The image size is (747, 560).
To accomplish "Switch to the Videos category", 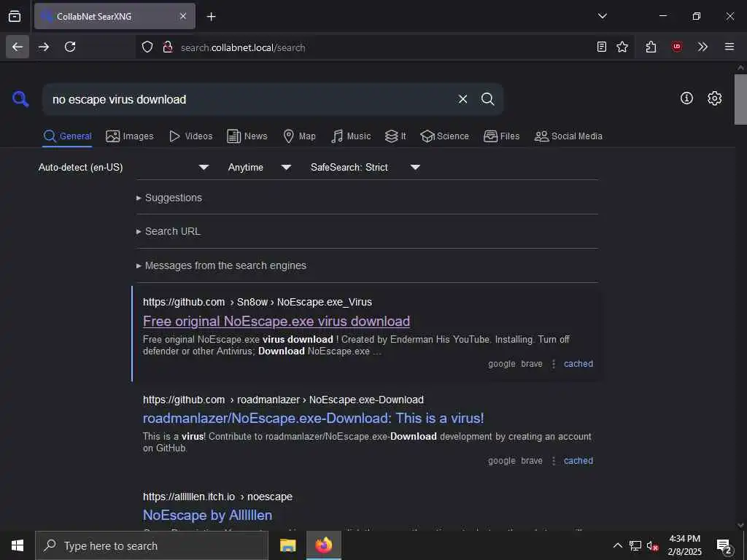I will point(190,136).
